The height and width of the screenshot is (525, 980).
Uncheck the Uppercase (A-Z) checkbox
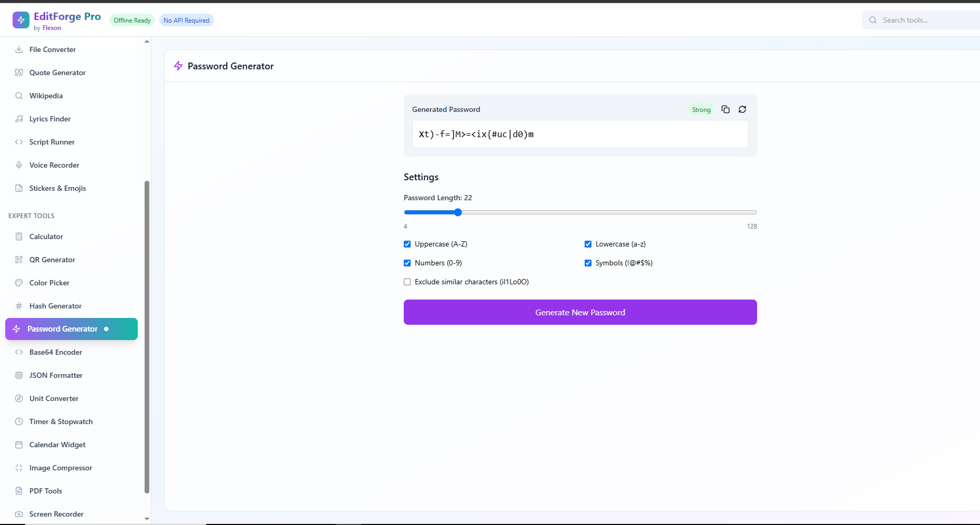(x=407, y=244)
